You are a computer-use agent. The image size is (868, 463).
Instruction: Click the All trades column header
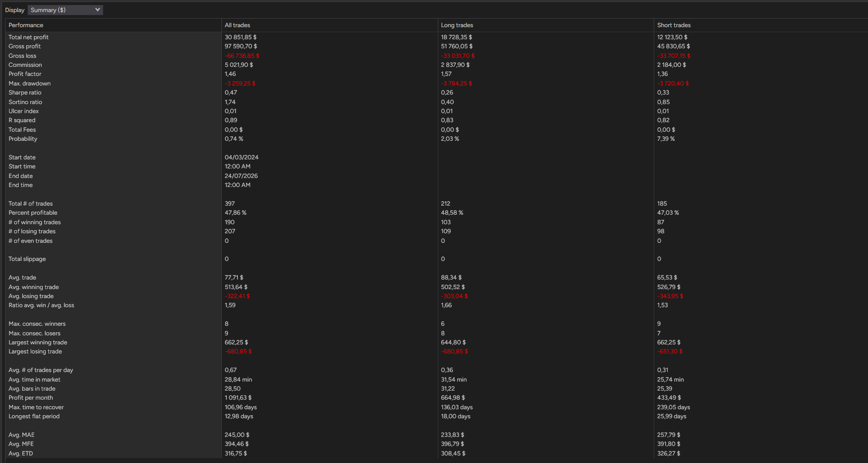pyautogui.click(x=238, y=25)
